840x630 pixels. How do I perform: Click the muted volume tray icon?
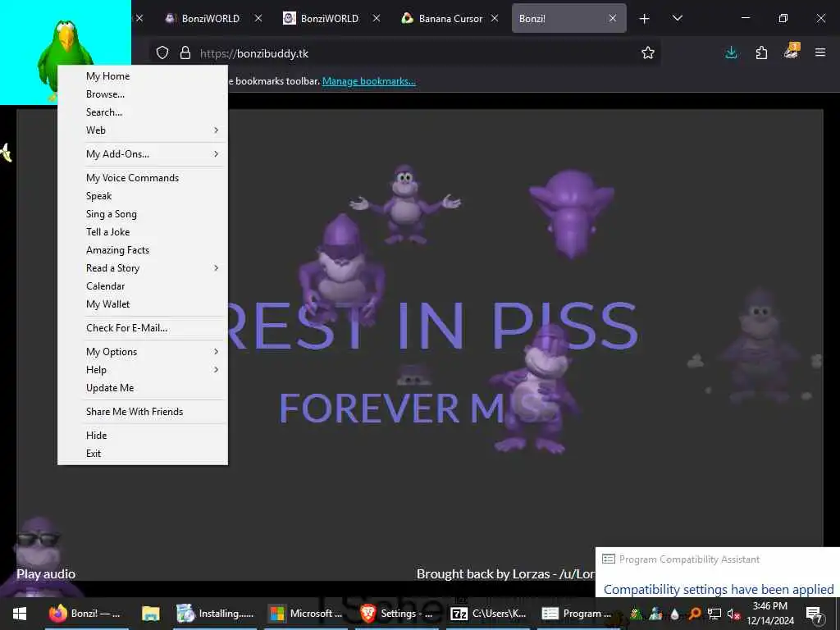click(733, 614)
